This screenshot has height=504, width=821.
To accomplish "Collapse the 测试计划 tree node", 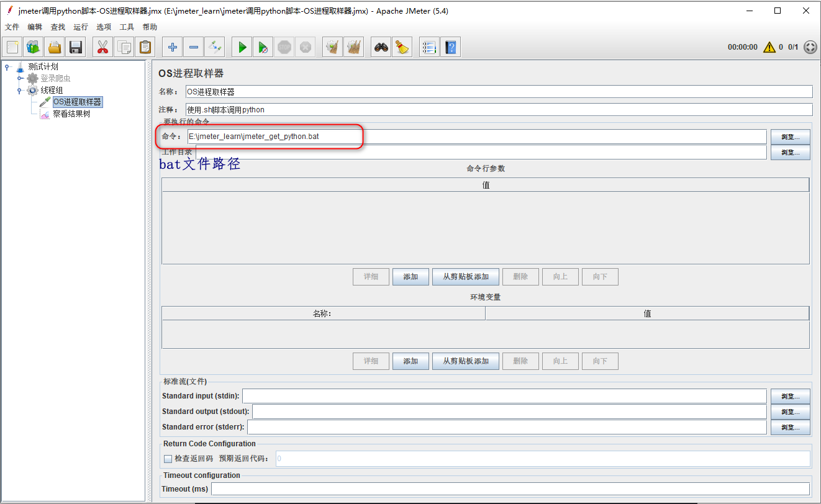I will [x=6, y=67].
